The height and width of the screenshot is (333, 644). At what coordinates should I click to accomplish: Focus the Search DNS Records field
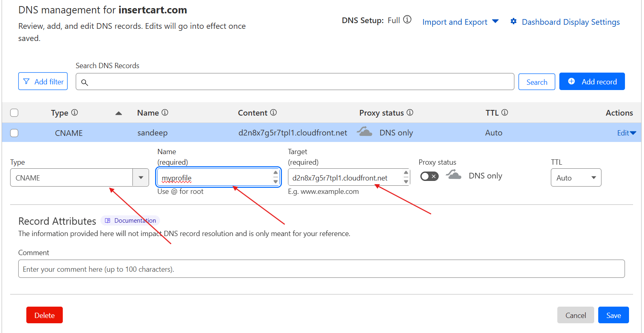pyautogui.click(x=295, y=82)
